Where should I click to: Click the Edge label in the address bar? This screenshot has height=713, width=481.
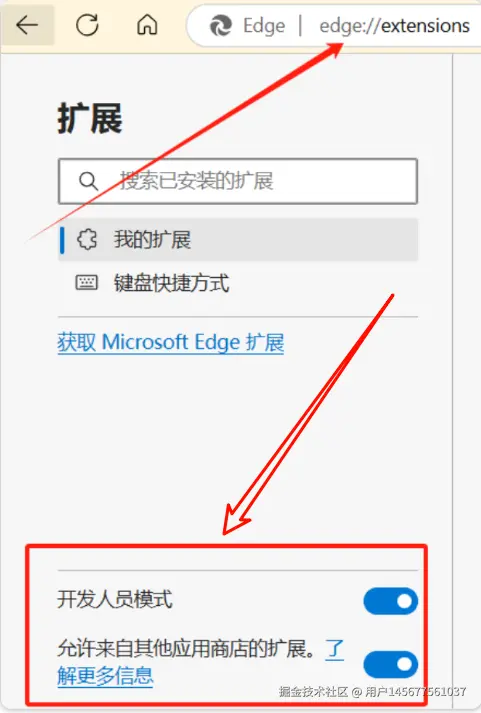tap(264, 26)
